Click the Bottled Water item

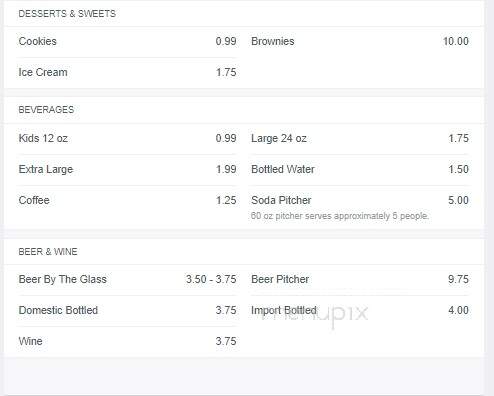point(283,169)
